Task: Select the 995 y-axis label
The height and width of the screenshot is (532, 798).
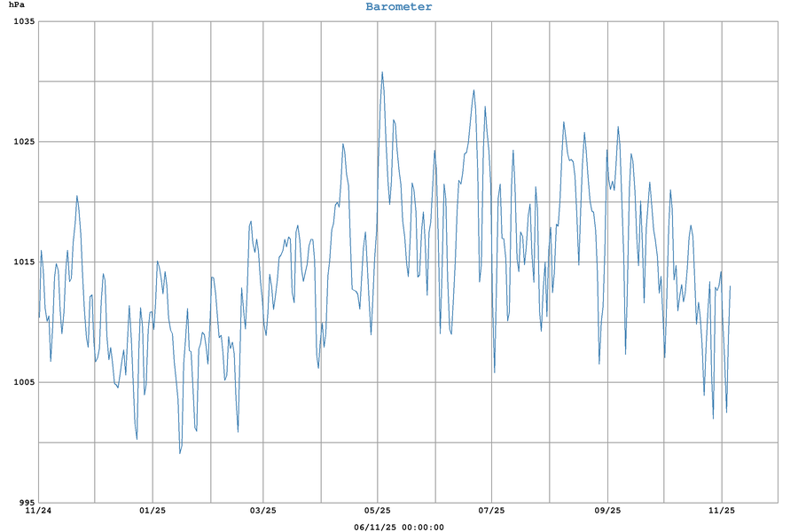Action: [26, 503]
